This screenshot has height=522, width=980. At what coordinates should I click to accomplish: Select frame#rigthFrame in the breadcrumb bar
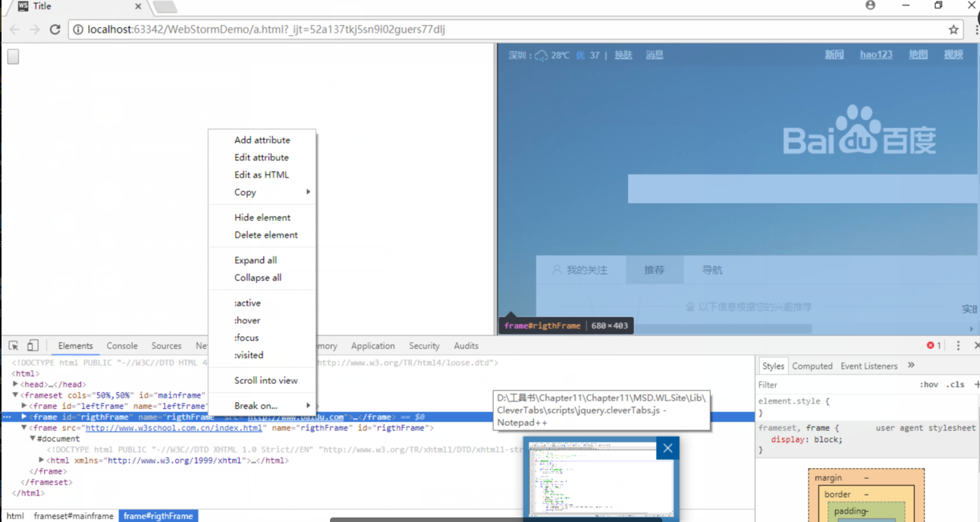(159, 516)
